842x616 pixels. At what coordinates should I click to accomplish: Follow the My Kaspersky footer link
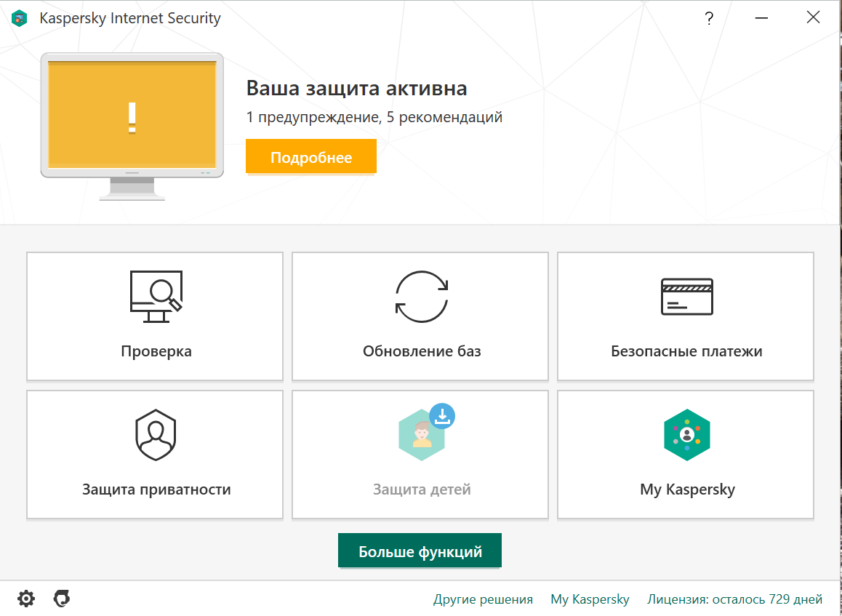pyautogui.click(x=590, y=599)
